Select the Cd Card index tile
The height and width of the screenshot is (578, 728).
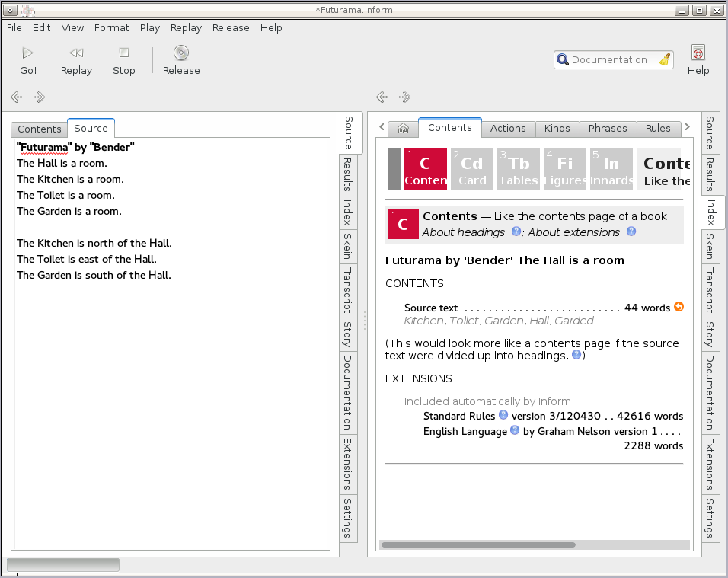coord(472,169)
